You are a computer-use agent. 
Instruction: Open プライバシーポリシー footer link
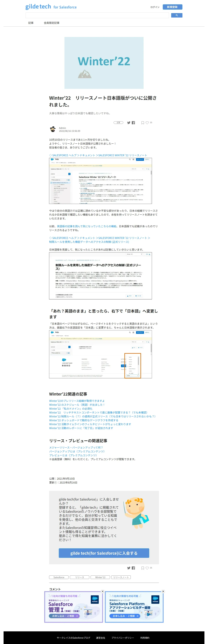[123, 638]
